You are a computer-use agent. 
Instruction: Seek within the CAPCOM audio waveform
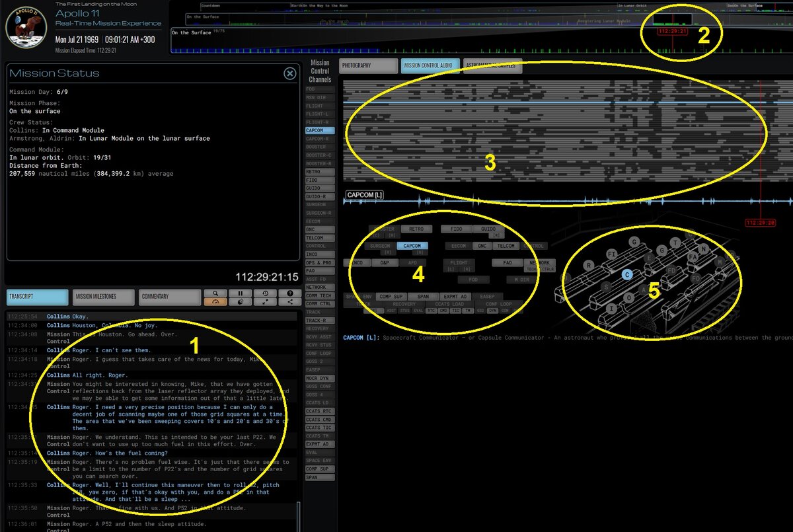(x=568, y=201)
